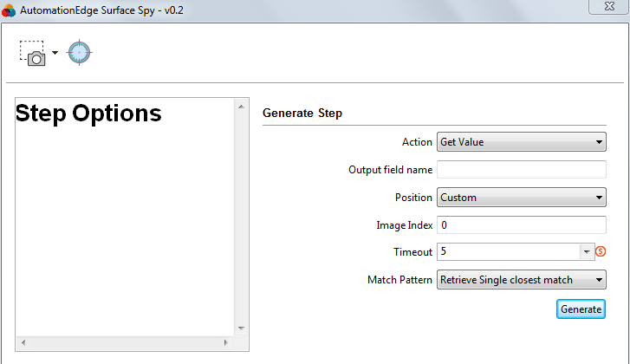The width and height of the screenshot is (630, 364).
Task: Click the Timeout text field showing 5
Action: tap(509, 252)
